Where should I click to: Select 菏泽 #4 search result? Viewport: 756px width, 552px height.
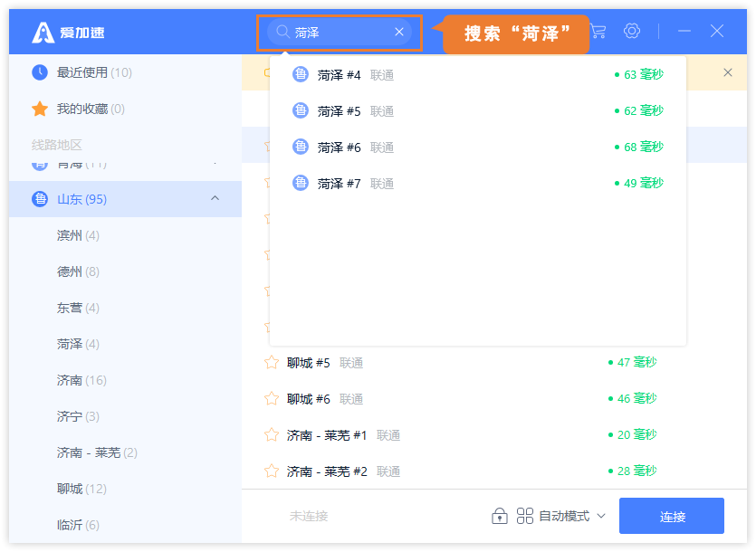point(477,75)
